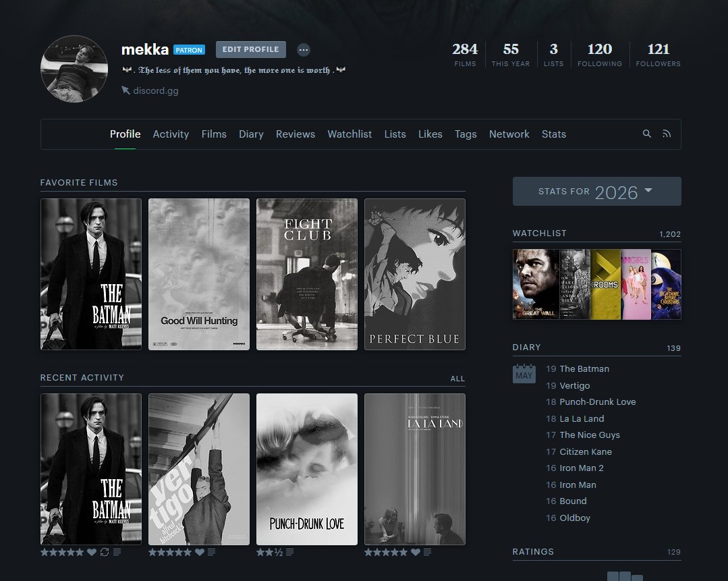Expand the Stats for 2026 dropdown

coord(596,192)
